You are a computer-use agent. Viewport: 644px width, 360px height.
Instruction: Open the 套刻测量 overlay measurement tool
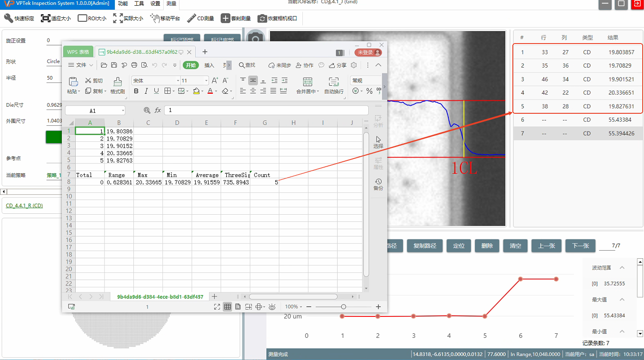click(236, 18)
